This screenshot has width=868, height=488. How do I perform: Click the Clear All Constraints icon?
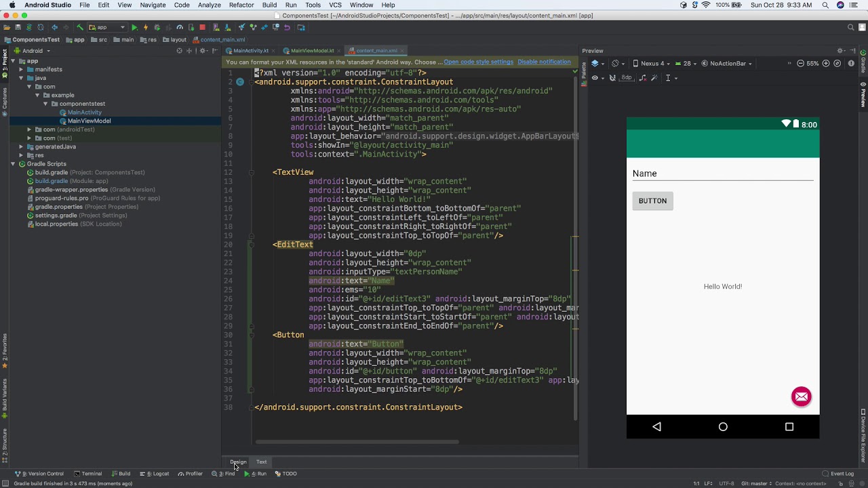643,78
